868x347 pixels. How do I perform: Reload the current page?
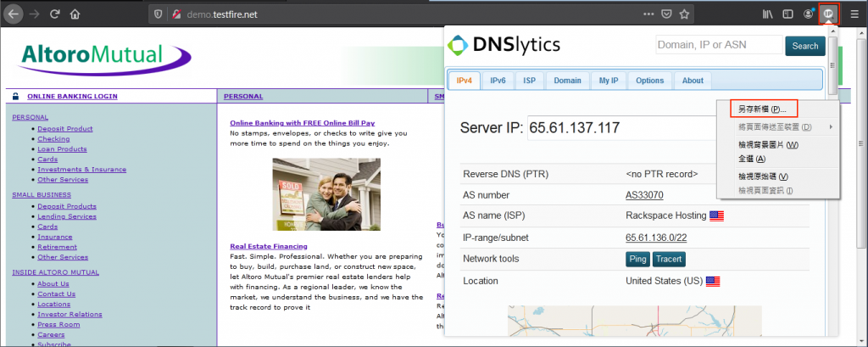54,14
